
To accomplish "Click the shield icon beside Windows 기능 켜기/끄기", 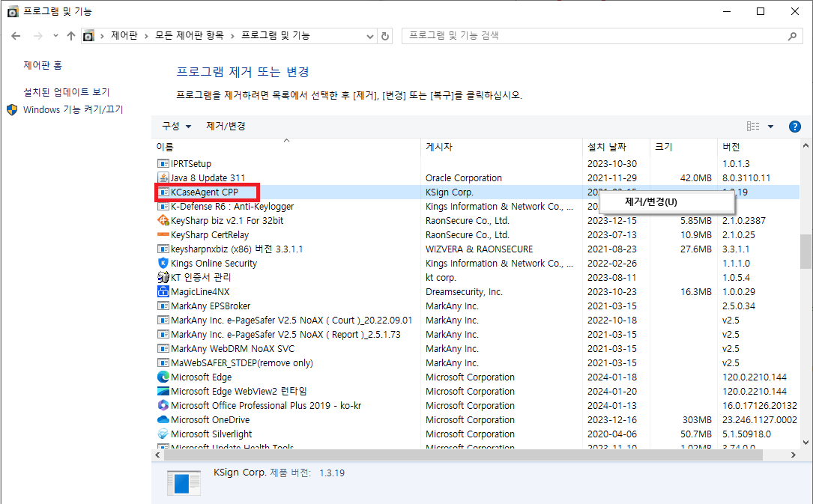I will [13, 110].
